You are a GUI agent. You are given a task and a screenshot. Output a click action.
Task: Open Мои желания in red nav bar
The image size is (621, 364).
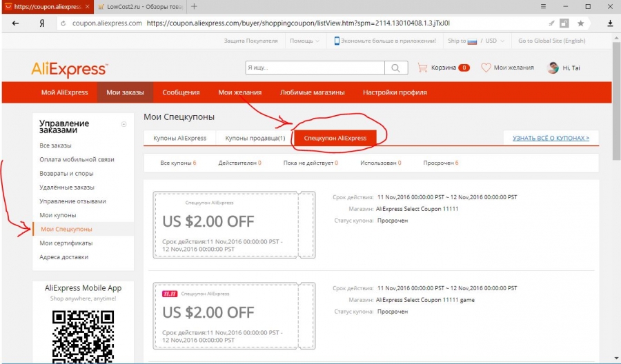click(240, 92)
